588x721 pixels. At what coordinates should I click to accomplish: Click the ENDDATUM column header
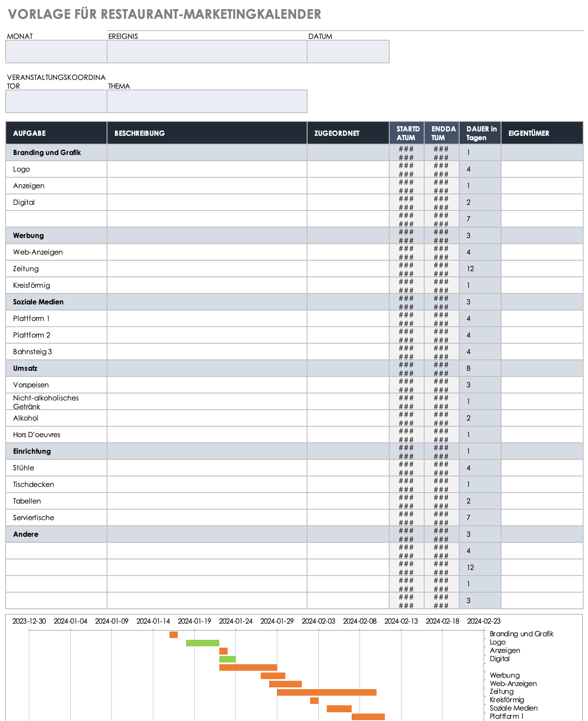click(x=442, y=133)
